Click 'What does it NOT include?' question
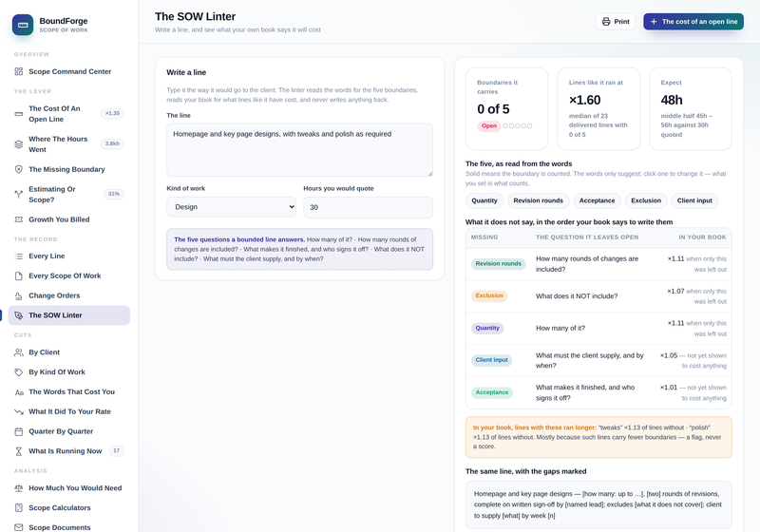This screenshot has height=532, width=760. pyautogui.click(x=577, y=296)
